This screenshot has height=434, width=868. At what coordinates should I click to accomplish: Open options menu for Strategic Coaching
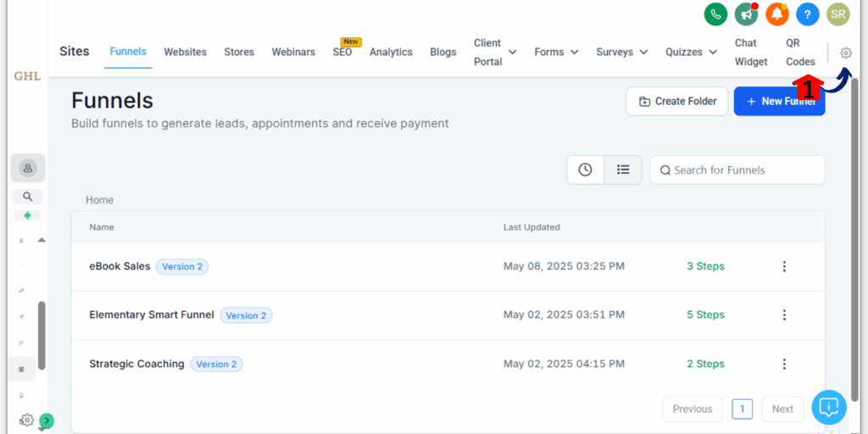click(x=784, y=364)
